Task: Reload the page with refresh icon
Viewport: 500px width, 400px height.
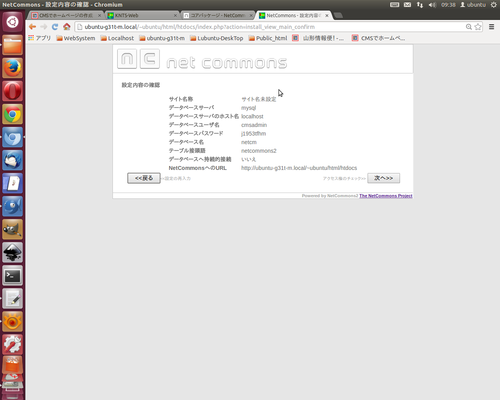Action: 55,27
